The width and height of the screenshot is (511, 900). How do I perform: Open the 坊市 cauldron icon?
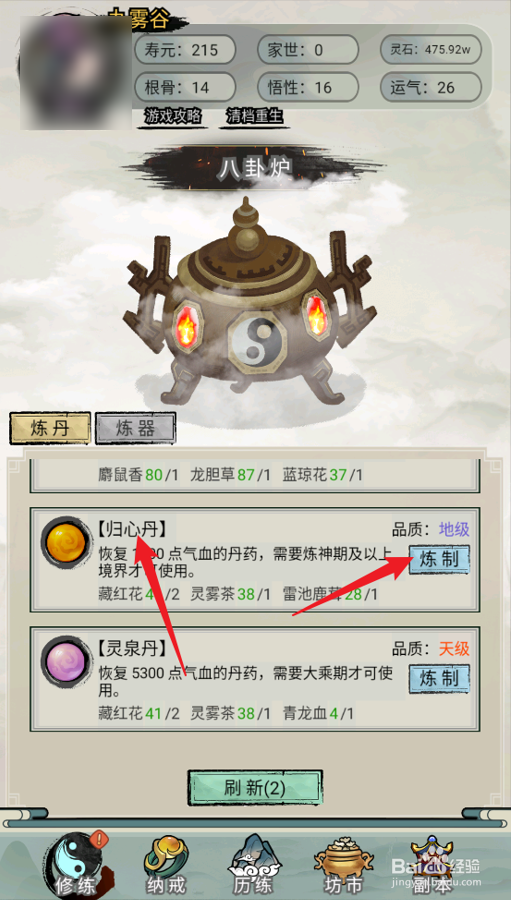pyautogui.click(x=343, y=863)
